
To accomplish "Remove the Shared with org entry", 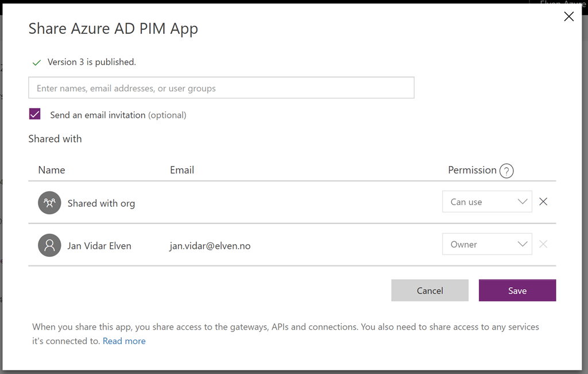I will pos(543,202).
